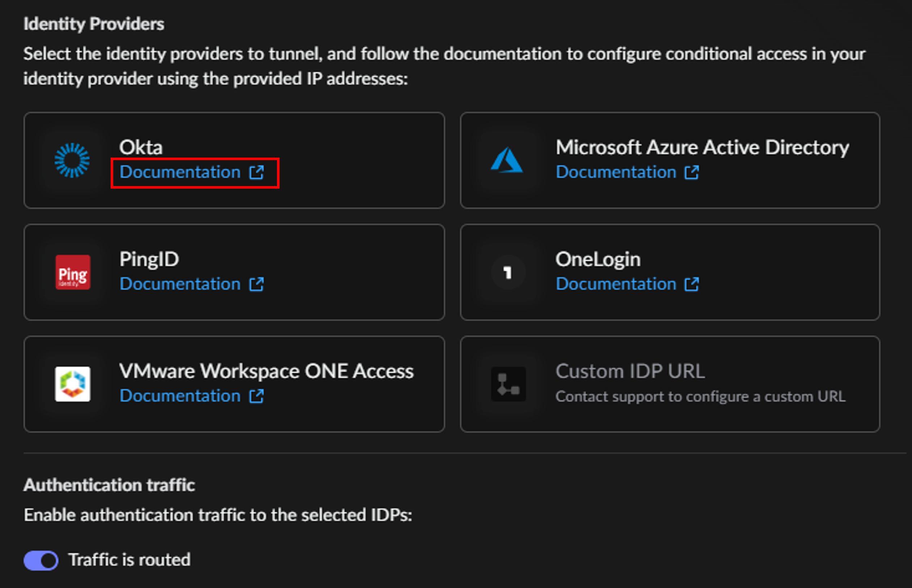Viewport: 912px width, 588px height.
Task: Click the Custom IDP URL node icon
Action: click(x=508, y=384)
